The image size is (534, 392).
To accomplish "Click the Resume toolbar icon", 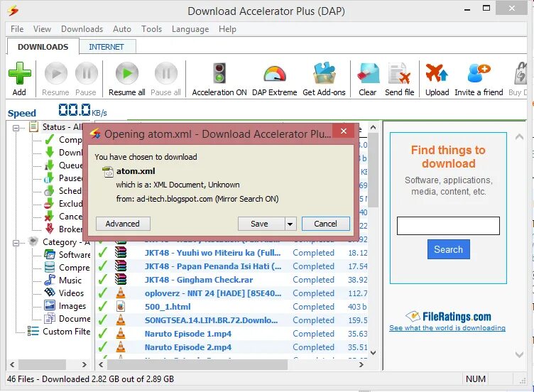I will 56,73.
